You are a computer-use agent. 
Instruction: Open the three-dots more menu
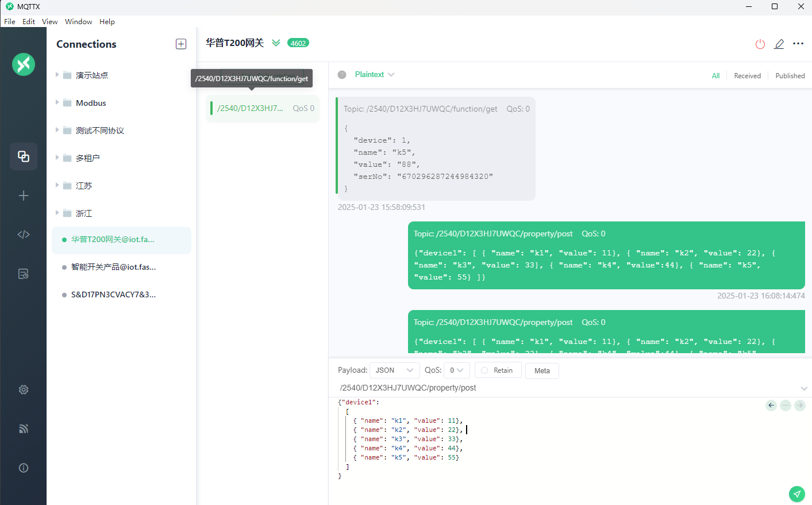(798, 44)
